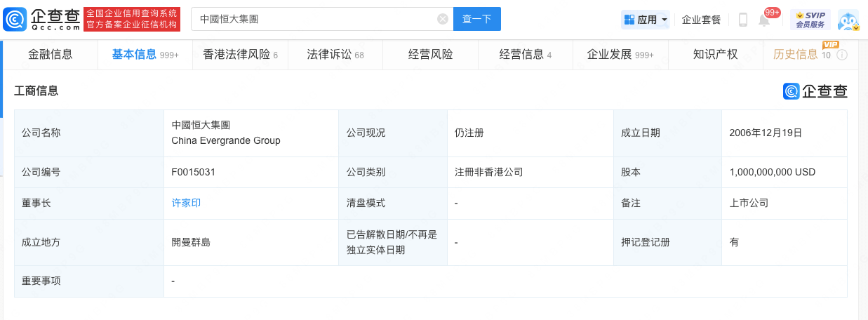This screenshot has height=320, width=868.
Task: Expand the 应用 dropdown menu
Action: click(664, 20)
